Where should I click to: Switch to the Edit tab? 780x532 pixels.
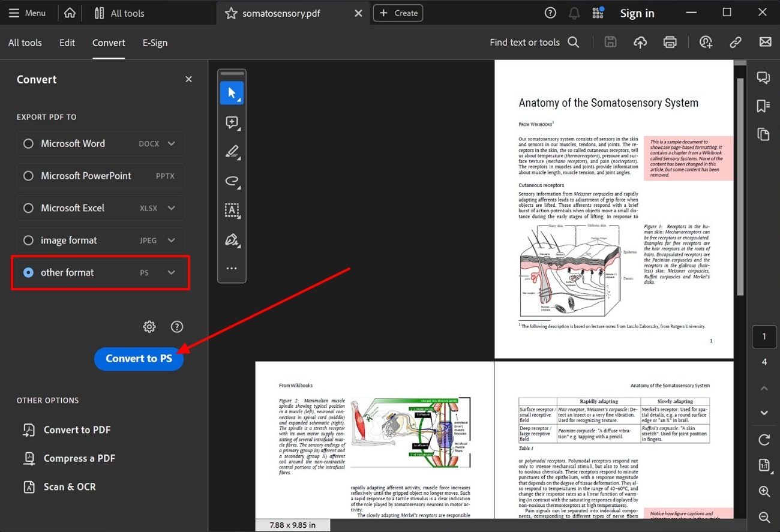(x=67, y=43)
